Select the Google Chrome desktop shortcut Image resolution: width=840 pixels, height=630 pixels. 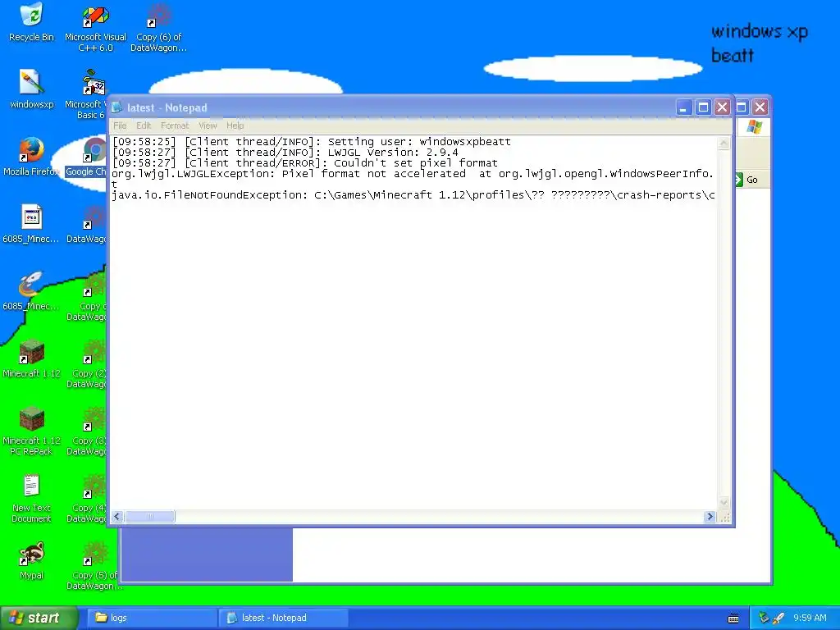[x=86, y=157]
